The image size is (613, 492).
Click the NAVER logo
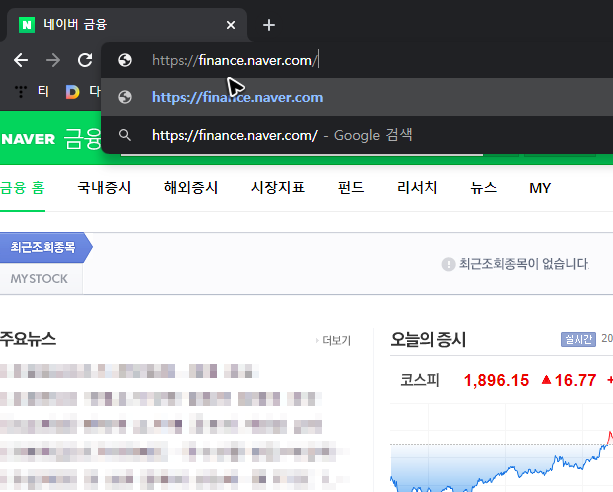[x=28, y=139]
